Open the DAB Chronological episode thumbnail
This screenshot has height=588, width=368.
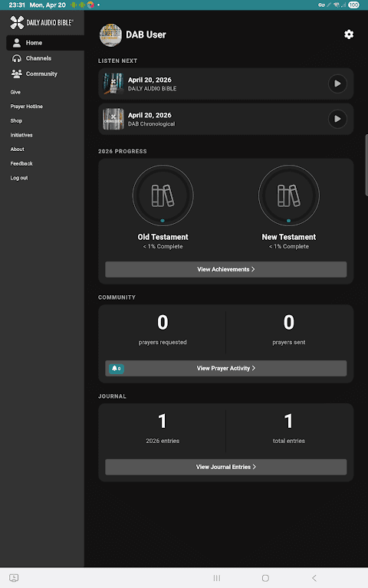click(x=113, y=119)
